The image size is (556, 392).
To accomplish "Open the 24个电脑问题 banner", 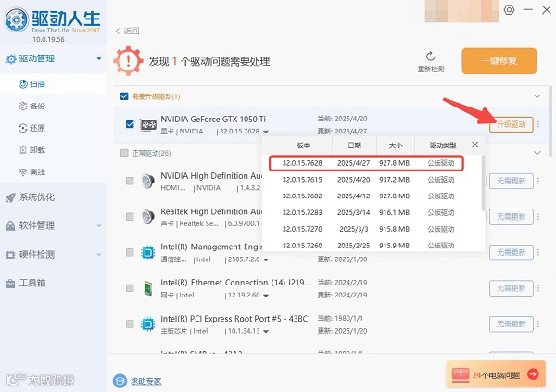I will click(496, 373).
